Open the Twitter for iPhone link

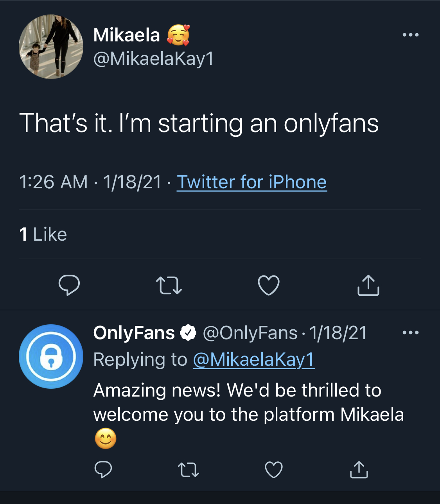[x=252, y=182]
